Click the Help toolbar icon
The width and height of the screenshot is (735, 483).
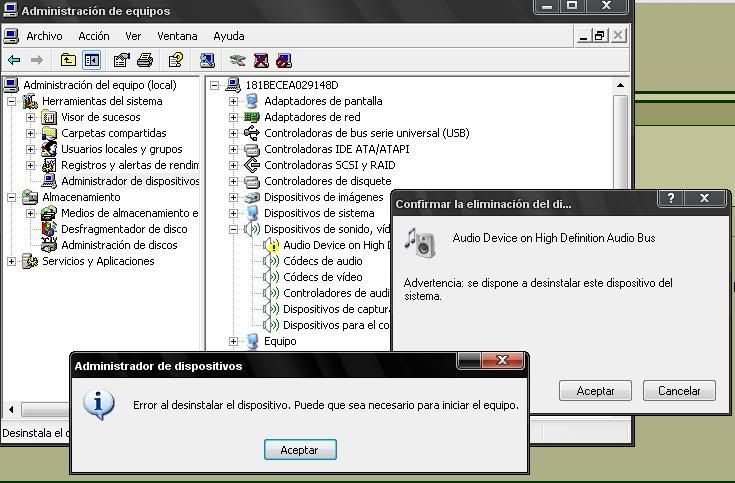click(x=176, y=61)
